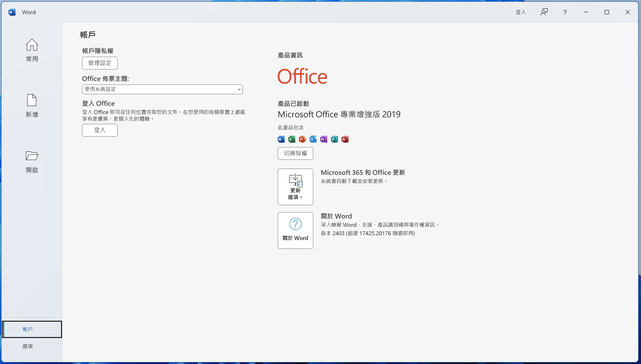Image resolution: width=641 pixels, height=364 pixels.
Task: Click the Word app icon in title bar
Action: 12,12
